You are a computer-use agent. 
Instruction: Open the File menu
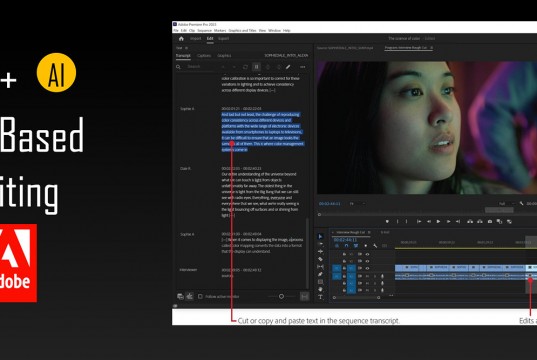click(x=176, y=30)
